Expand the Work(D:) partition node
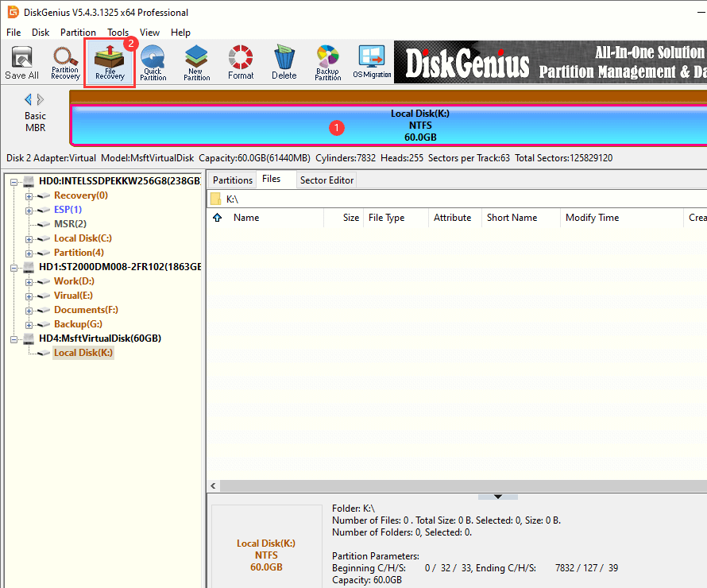Viewport: 707px width, 588px height. pos(29,281)
